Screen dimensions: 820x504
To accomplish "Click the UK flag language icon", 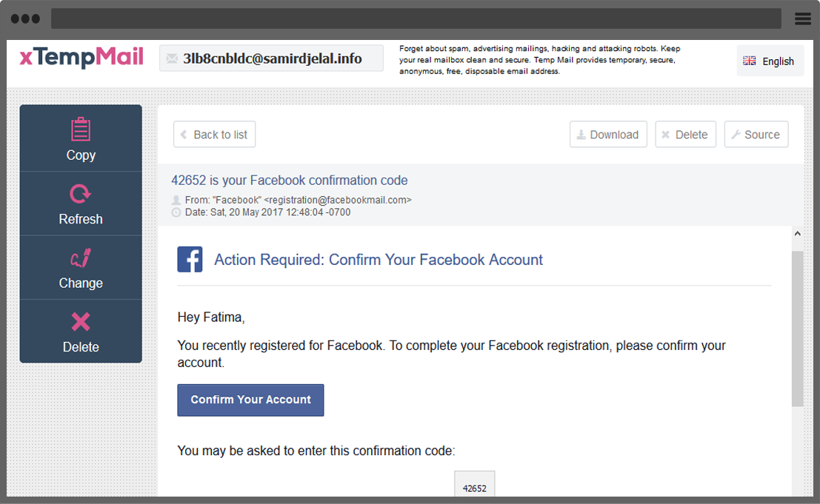I will (750, 61).
